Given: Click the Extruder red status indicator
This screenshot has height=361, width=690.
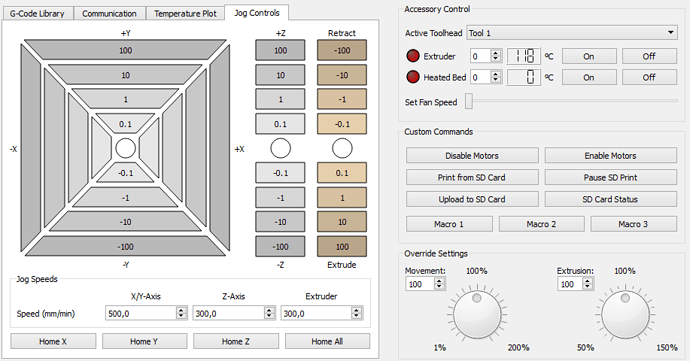Looking at the screenshot, I should [413, 56].
